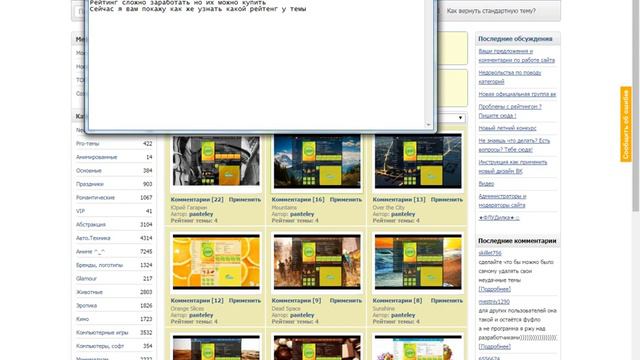Screen dimensions: 640x360
Task: Click '[Подробнее]' under 'неудачные темы' comment
Action: [x=494, y=289]
